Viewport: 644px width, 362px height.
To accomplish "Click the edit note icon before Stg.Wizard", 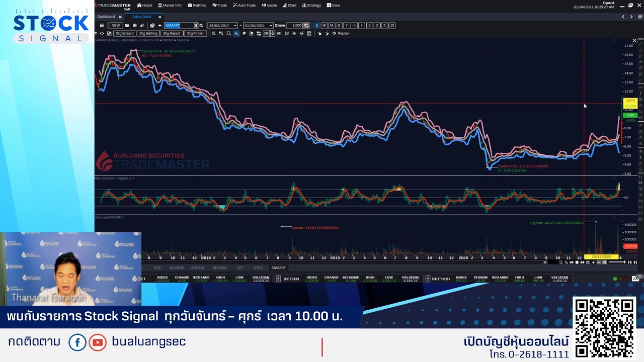I will click(109, 33).
